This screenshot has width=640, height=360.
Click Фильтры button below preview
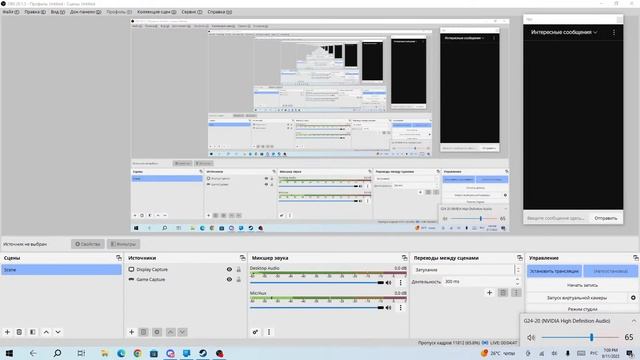(124, 244)
